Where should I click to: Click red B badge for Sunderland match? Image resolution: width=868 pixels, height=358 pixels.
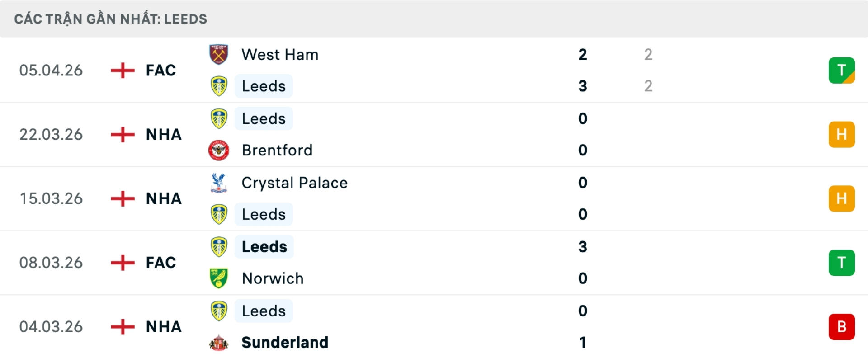coord(841,326)
